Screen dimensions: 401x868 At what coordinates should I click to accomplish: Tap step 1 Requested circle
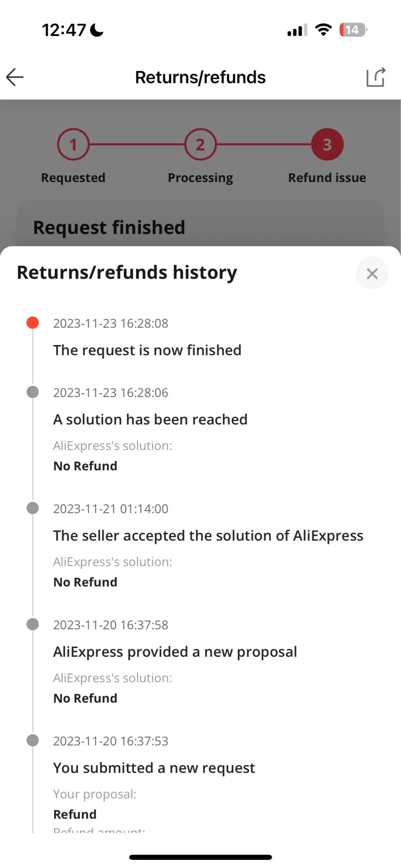click(73, 145)
